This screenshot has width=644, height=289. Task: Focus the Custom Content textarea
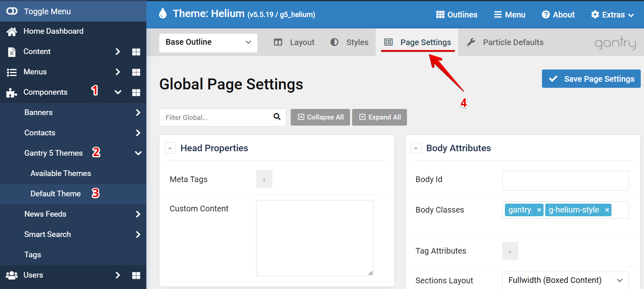pos(315,238)
